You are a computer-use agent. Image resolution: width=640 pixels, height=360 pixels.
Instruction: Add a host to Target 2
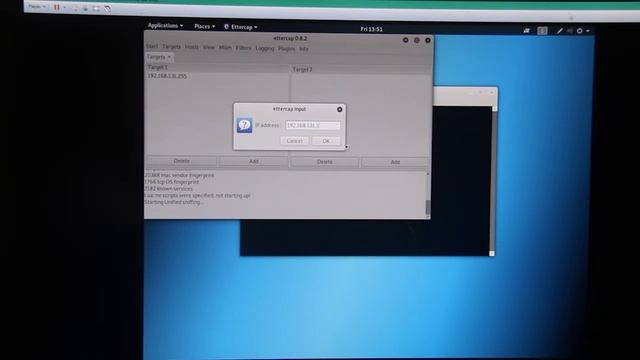coord(395,162)
